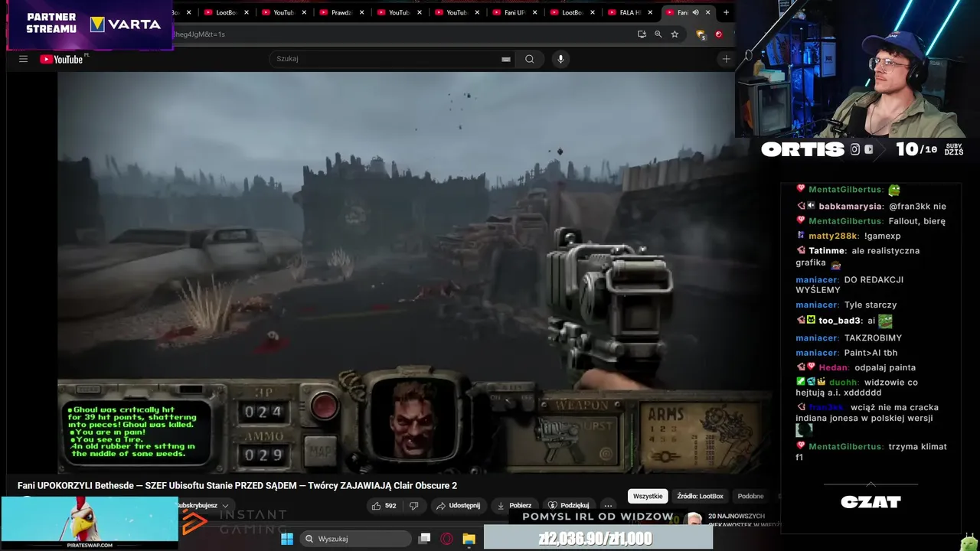Close the 'FALA H' browser tab

click(x=651, y=12)
